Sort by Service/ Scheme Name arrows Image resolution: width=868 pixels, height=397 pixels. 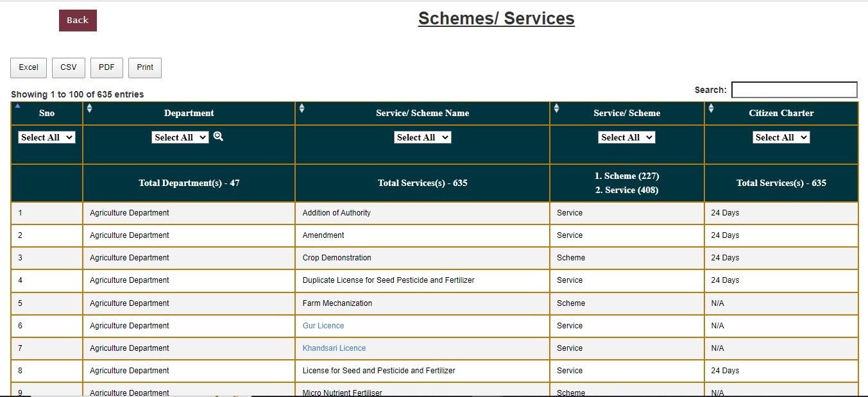click(302, 108)
